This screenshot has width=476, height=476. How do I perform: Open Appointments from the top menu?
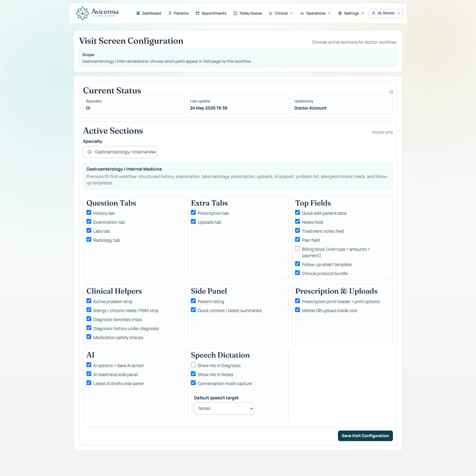211,13
